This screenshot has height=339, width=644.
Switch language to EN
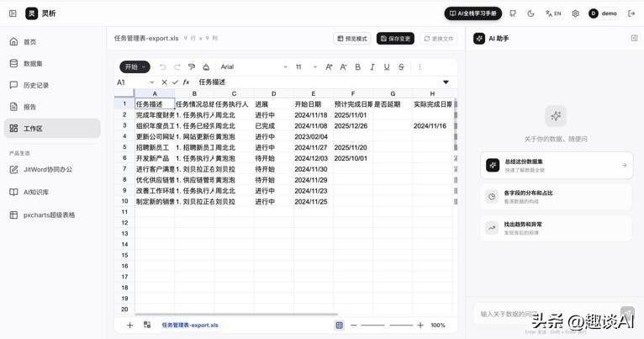[553, 13]
